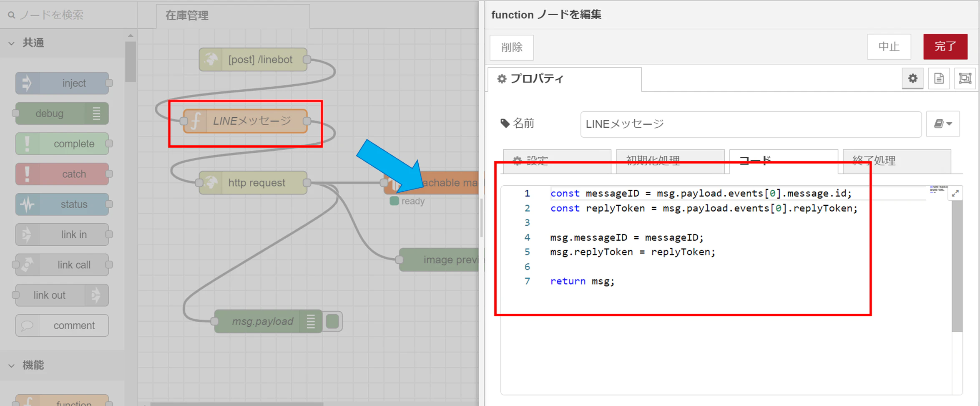This screenshot has height=406, width=980.
Task: Select the link call node
Action: point(62,265)
